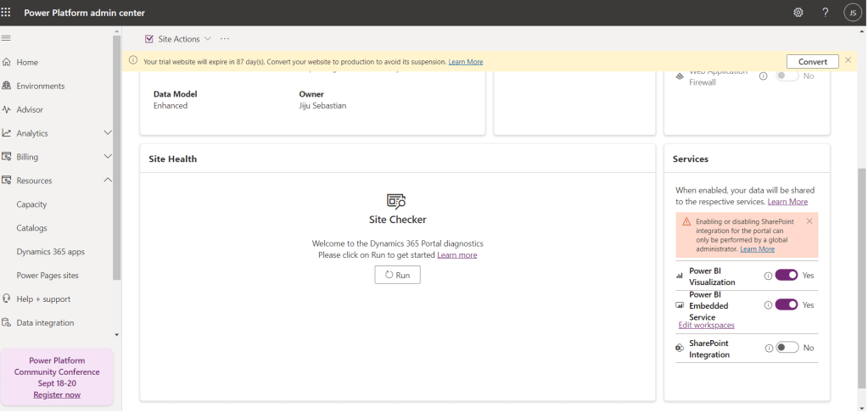This screenshot has width=868, height=413.
Task: Close the trial expiration banner
Action: 848,61
